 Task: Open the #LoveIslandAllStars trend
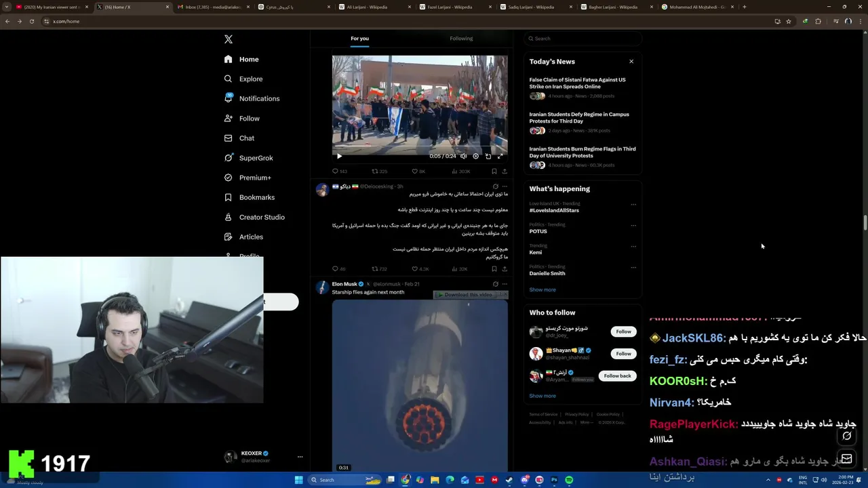click(554, 210)
